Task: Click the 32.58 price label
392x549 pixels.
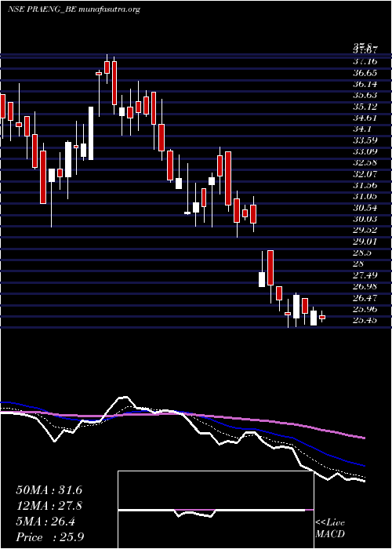Action: click(365, 163)
